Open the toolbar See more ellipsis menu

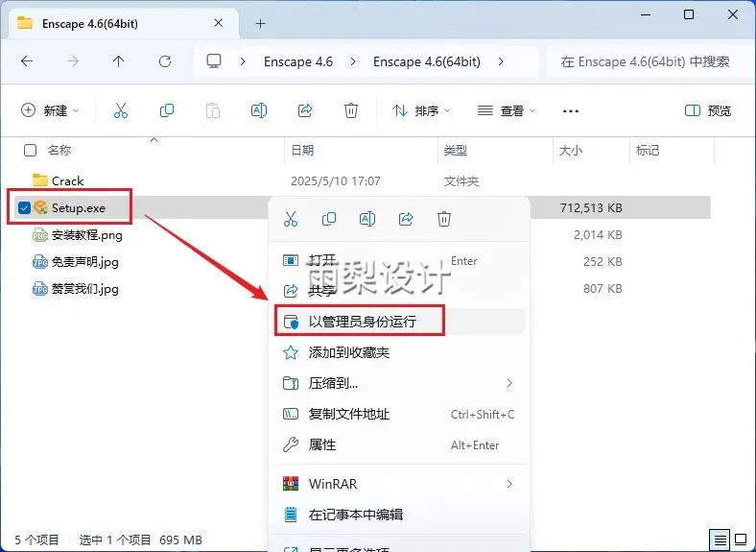coord(571,111)
